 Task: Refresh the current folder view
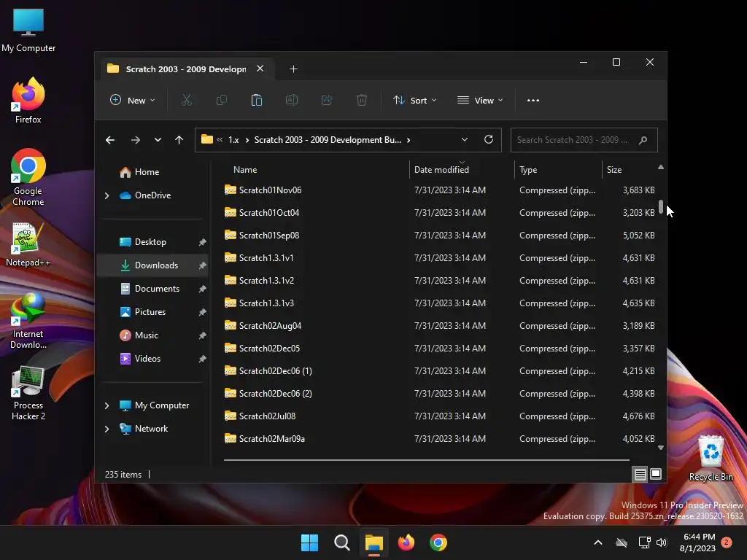point(488,139)
